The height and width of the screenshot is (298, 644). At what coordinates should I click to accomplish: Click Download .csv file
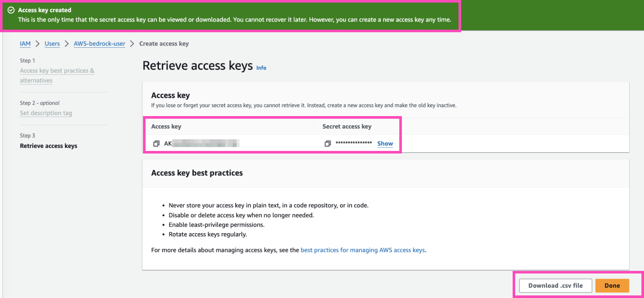555,285
